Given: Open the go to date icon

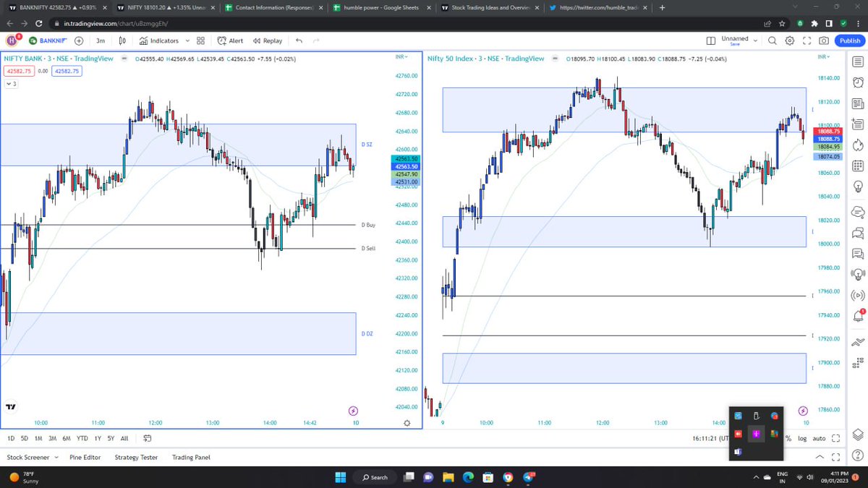Looking at the screenshot, I should point(147,438).
